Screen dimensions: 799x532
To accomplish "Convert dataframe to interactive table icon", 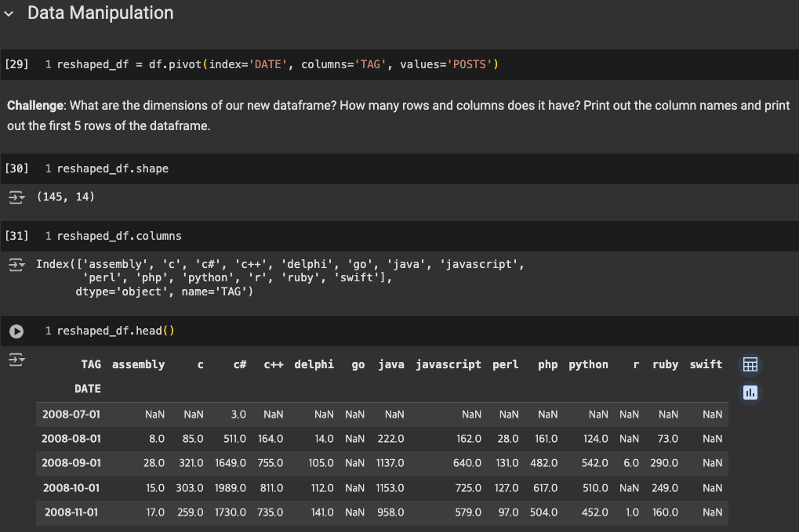I will point(750,364).
